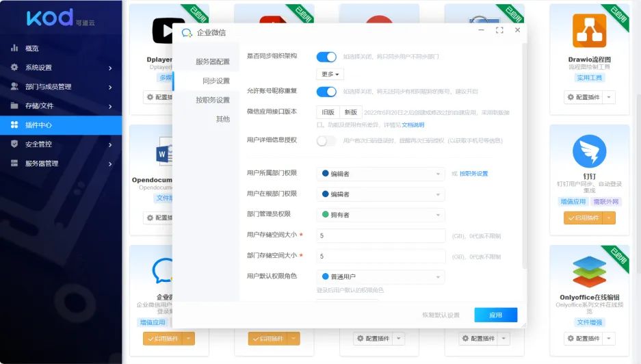Open 插件中心 in the sidebar

pyautogui.click(x=61, y=125)
